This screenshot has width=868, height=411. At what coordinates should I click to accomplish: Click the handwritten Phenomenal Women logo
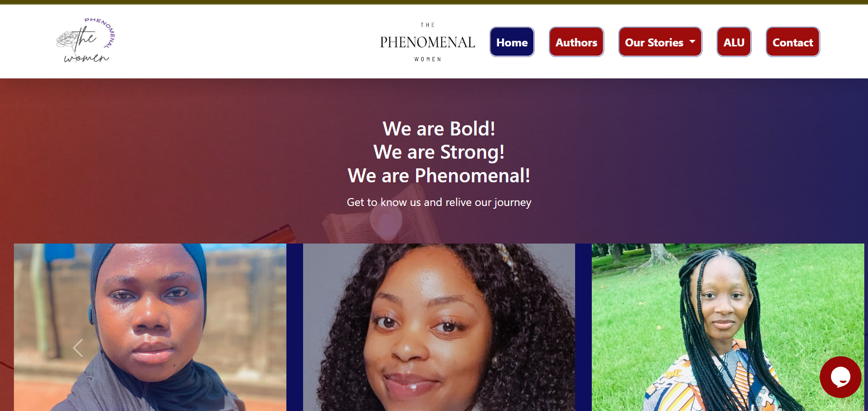point(86,40)
